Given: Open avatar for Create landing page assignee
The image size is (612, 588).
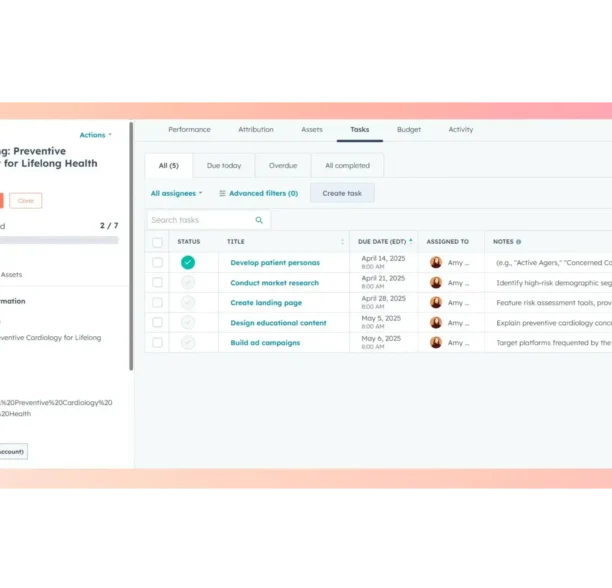Looking at the screenshot, I should 436,302.
